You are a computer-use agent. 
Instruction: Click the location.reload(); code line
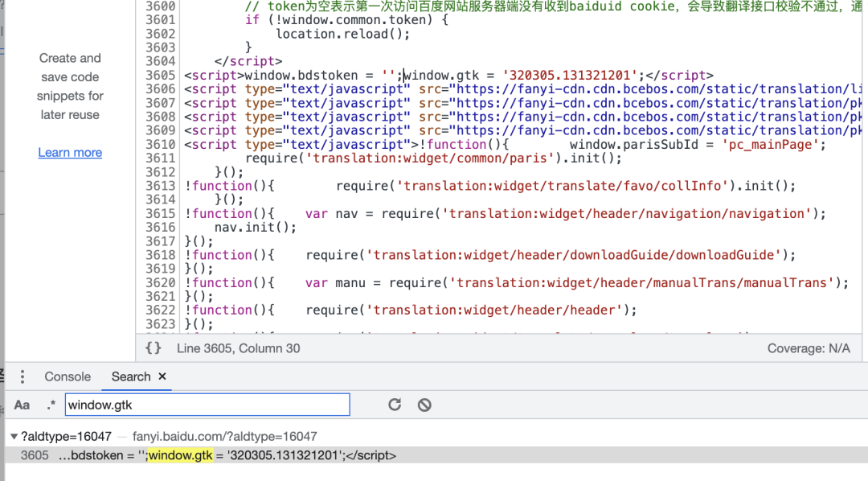(342, 34)
